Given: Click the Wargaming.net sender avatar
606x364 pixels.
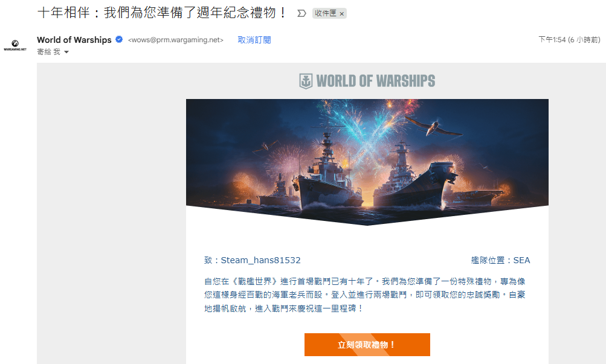Looking at the screenshot, I should 15,45.
